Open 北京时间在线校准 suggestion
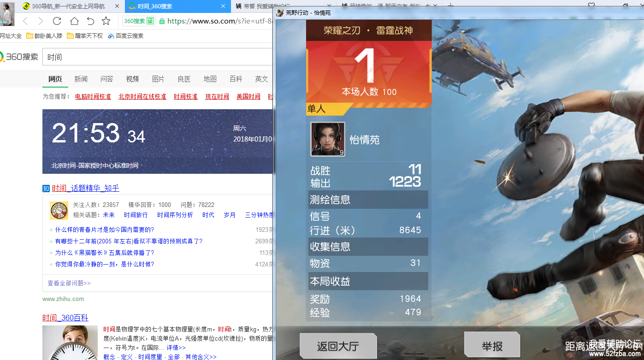 click(x=142, y=96)
